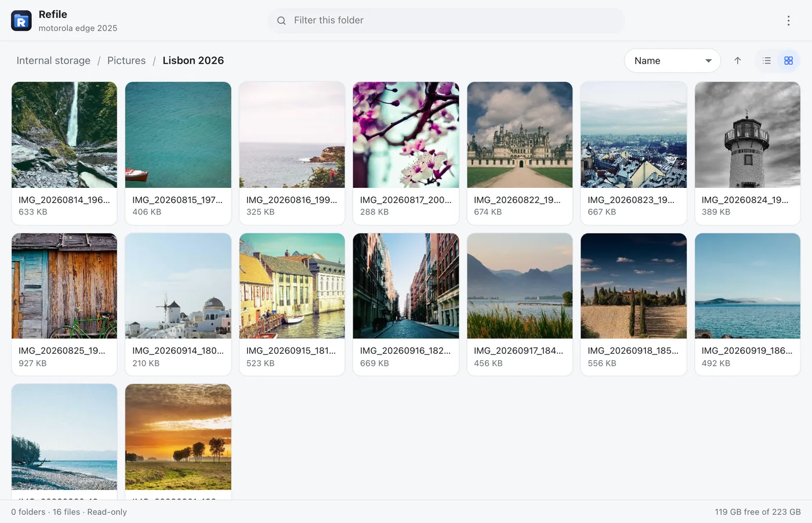Reverse sort direction with the arrow icon

(x=738, y=61)
